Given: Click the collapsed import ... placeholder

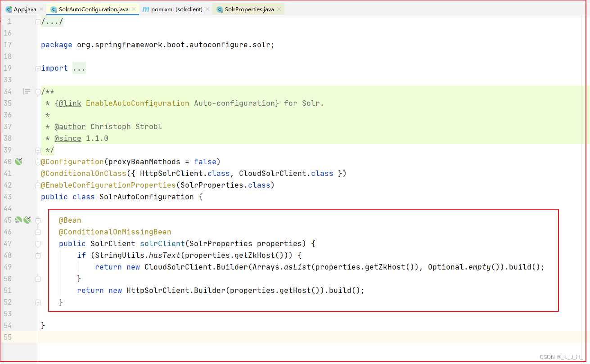Looking at the screenshot, I should (x=79, y=68).
